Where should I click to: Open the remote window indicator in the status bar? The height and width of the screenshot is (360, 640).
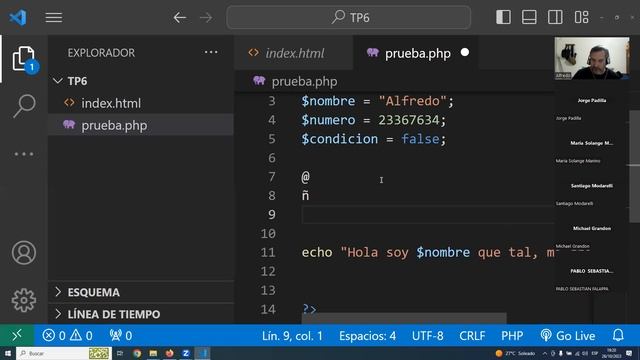point(17,336)
